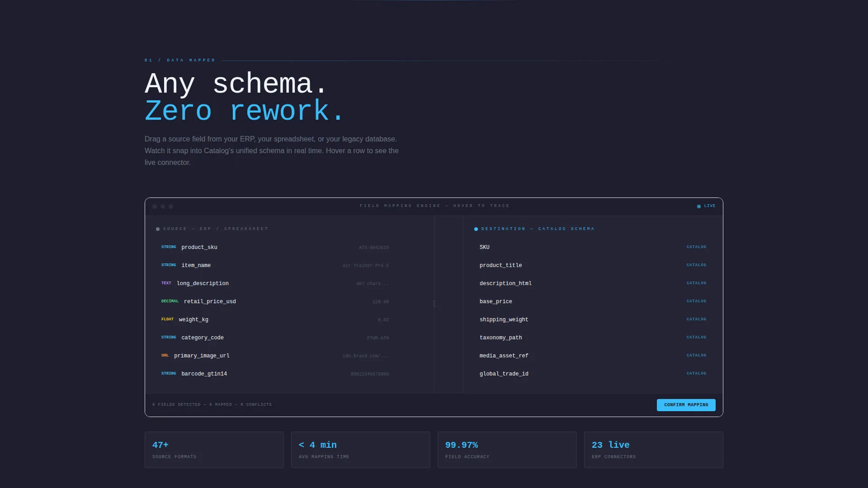Select the weight_kg source field
This screenshot has width=868, height=488.
pos(275,319)
